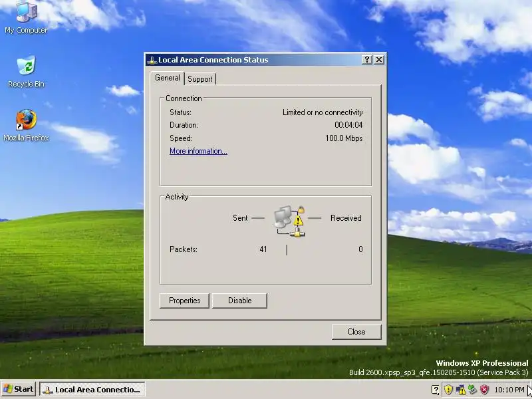Viewport: 532px width, 399px height.
Task: Disable the Local Area Connection
Action: coord(240,301)
